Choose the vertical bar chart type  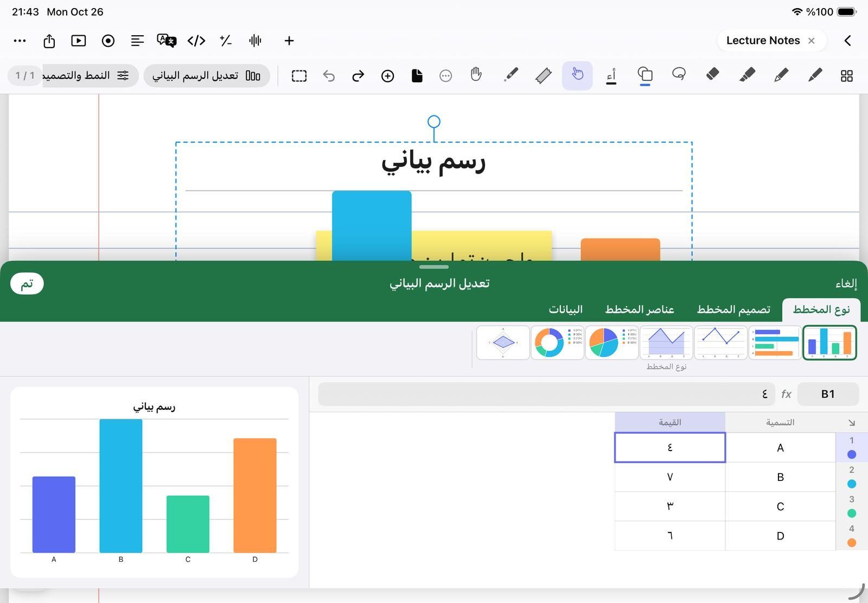click(x=829, y=343)
